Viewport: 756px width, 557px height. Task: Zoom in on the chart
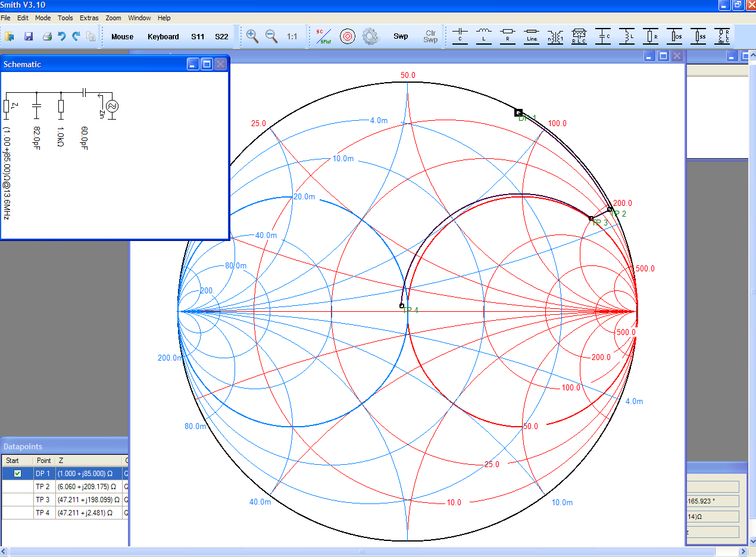(x=252, y=36)
